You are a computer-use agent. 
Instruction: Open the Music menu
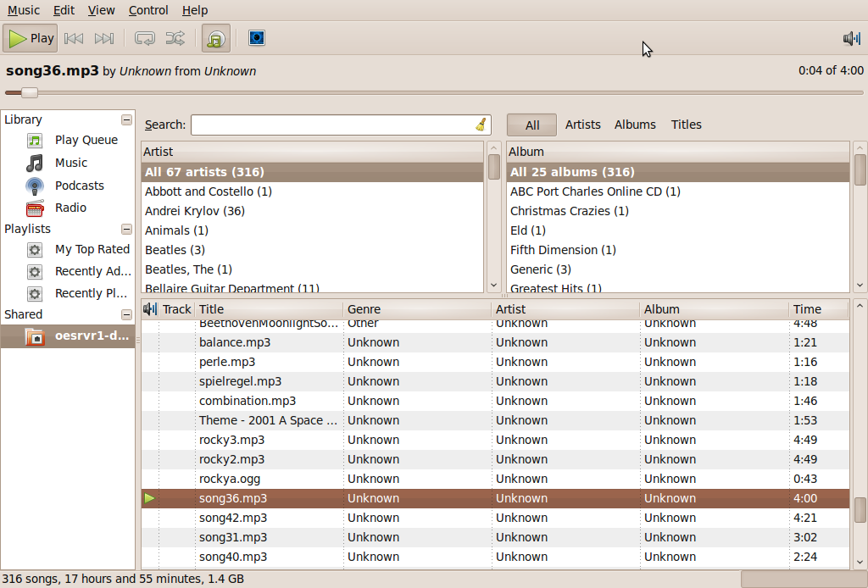[x=23, y=10]
